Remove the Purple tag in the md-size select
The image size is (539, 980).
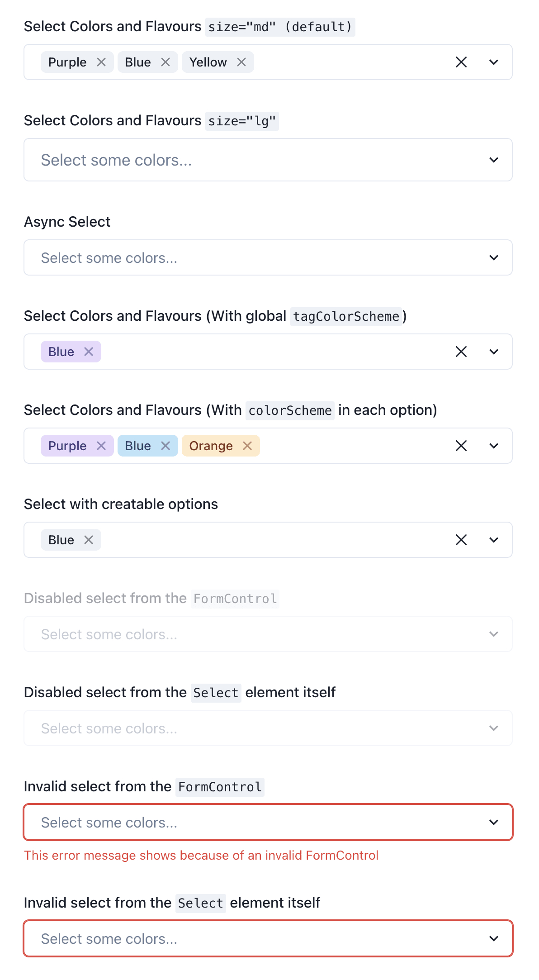(102, 62)
